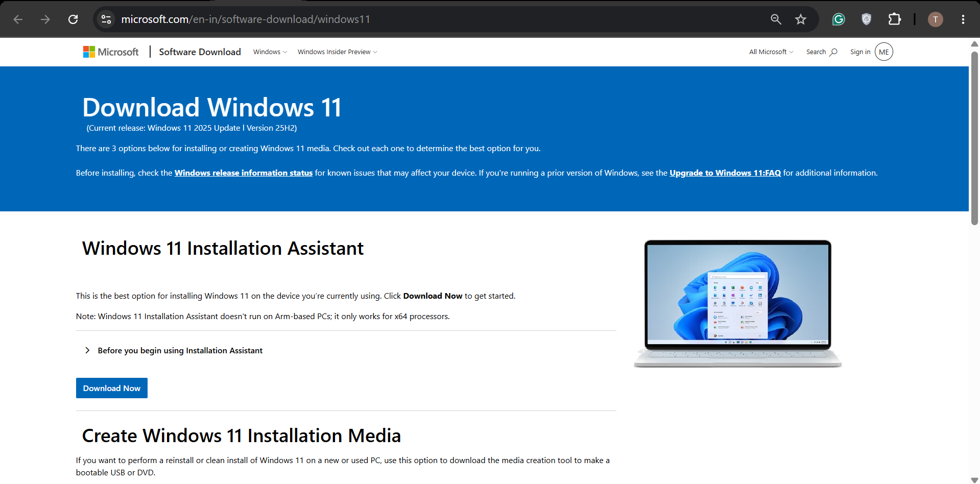Open the zoom magnifier icon in address bar
This screenshot has width=980, height=484.
coord(776,19)
